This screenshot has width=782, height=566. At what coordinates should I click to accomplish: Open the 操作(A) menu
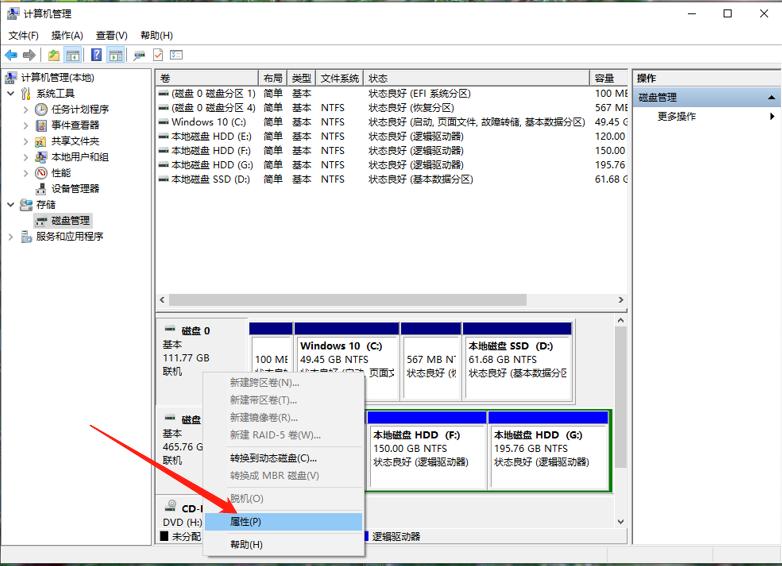coord(67,35)
